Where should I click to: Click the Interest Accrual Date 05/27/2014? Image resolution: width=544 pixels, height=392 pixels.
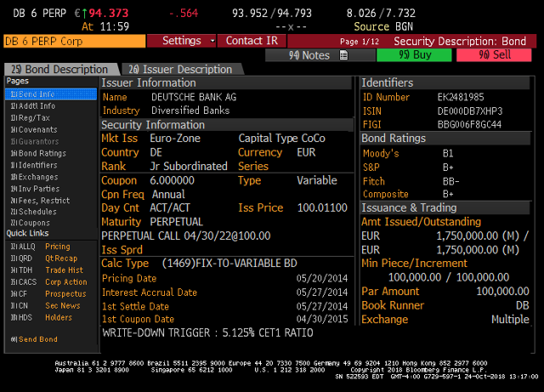(322, 293)
